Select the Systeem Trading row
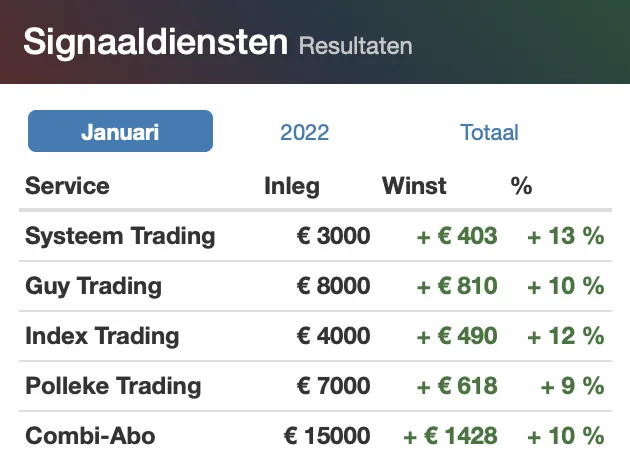The width and height of the screenshot is (630, 474). (315, 236)
